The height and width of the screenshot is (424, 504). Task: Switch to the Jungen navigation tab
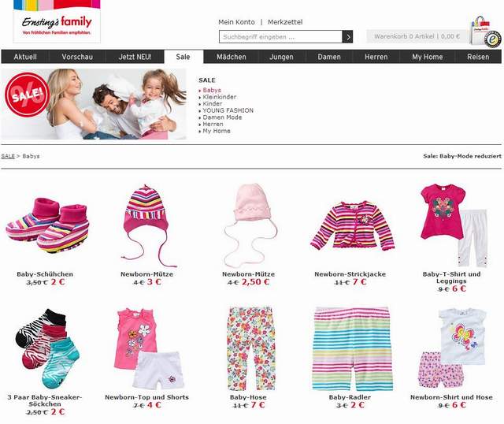pos(281,57)
